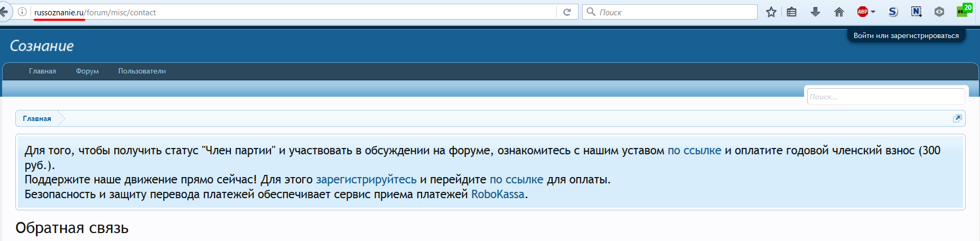Follow the зарегистрируйтесь link in notice
Image resolution: width=980 pixels, height=241 pixels.
(366, 180)
